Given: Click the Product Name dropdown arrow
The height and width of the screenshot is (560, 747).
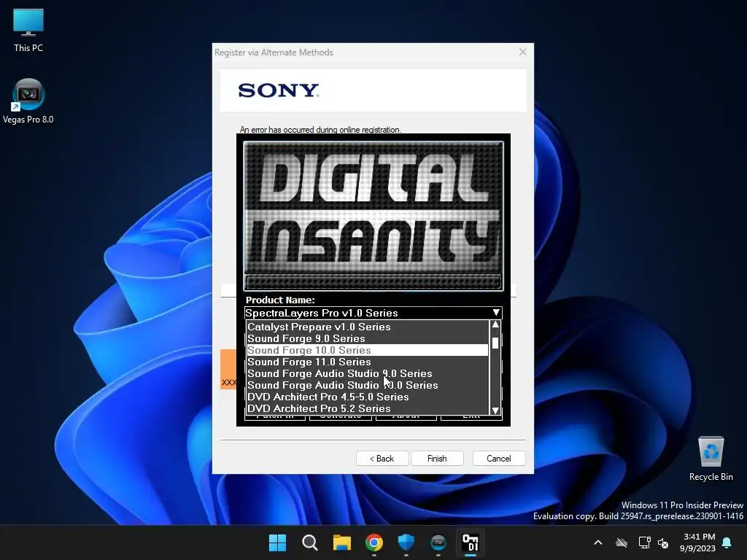Looking at the screenshot, I should click(x=496, y=313).
